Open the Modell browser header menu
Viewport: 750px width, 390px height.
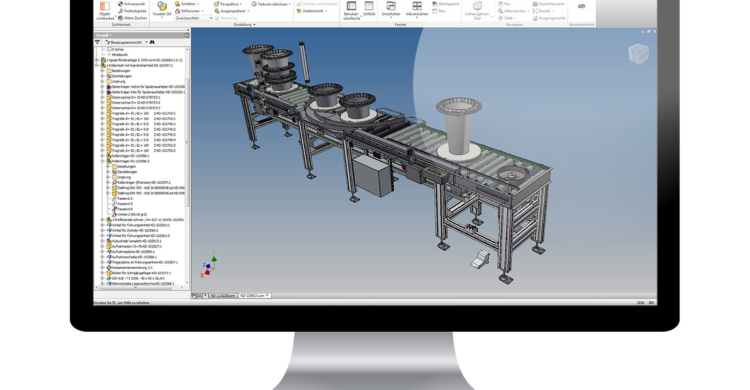[x=103, y=35]
